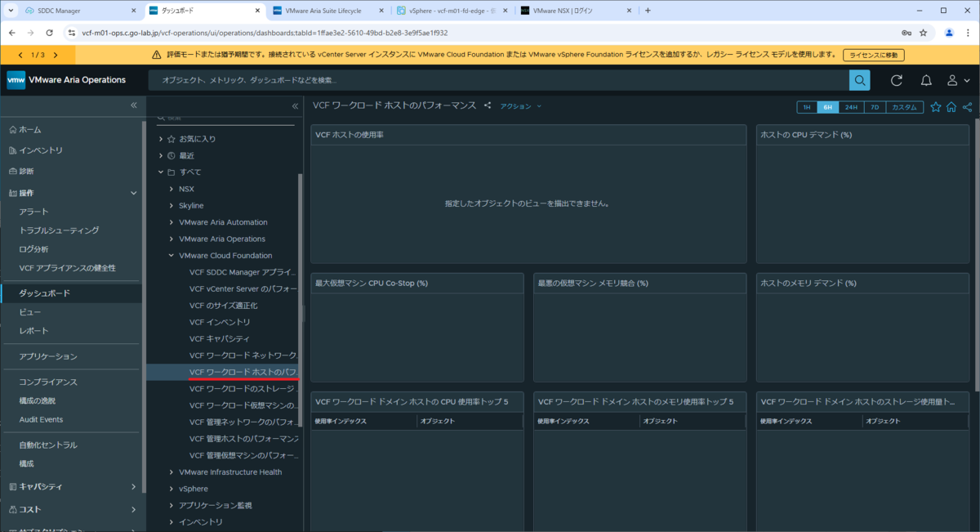The image size is (980, 532).
Task: Click the home icon beside the time range buttons
Action: coord(951,107)
